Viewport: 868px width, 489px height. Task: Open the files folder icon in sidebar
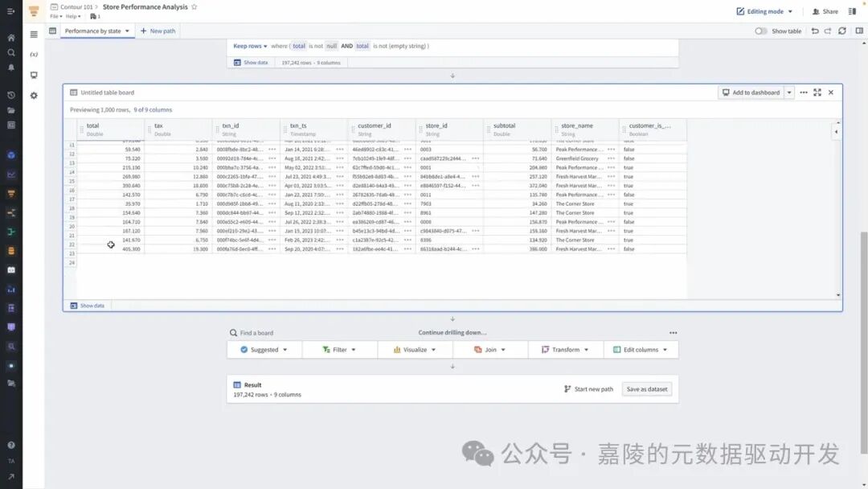click(x=11, y=110)
